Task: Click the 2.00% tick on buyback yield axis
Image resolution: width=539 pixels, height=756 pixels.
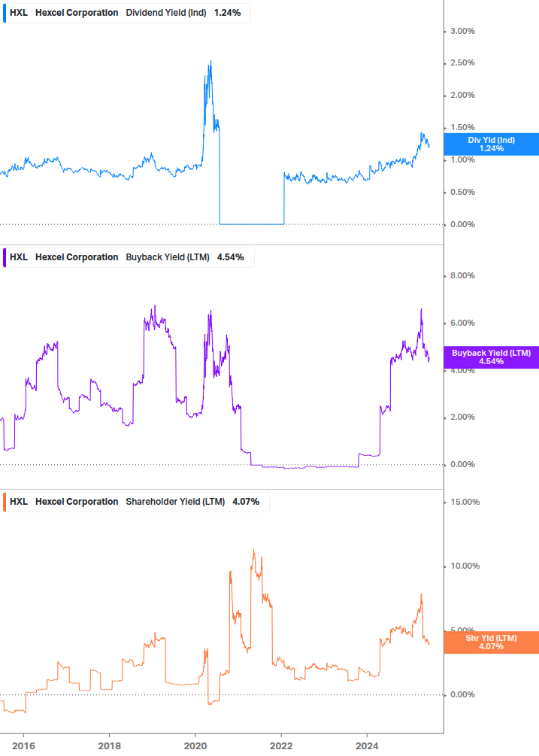Action: tap(462, 417)
